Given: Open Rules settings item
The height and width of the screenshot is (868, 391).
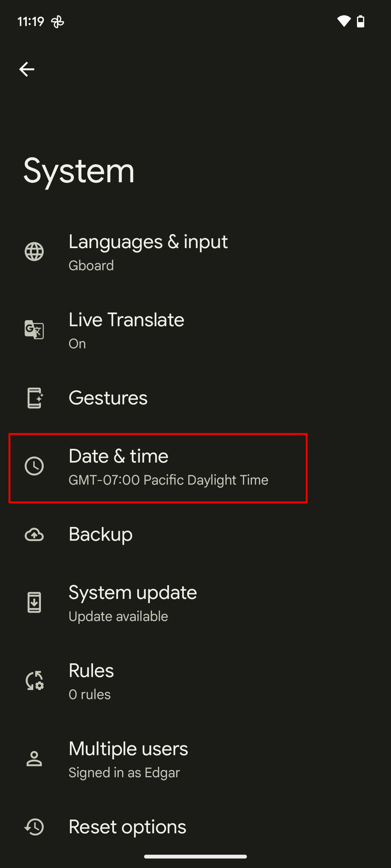Looking at the screenshot, I should pyautogui.click(x=91, y=671).
